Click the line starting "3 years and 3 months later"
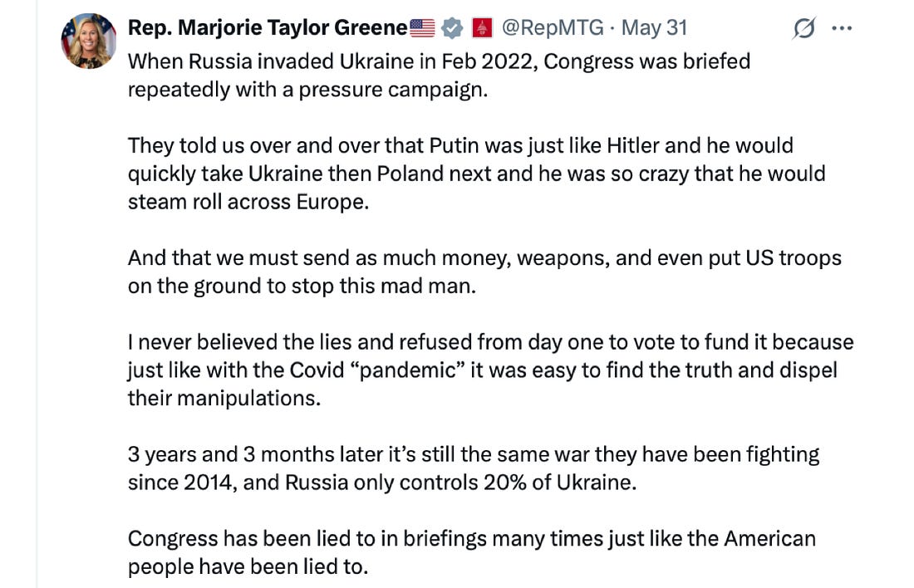914x588 pixels. pyautogui.click(x=474, y=455)
